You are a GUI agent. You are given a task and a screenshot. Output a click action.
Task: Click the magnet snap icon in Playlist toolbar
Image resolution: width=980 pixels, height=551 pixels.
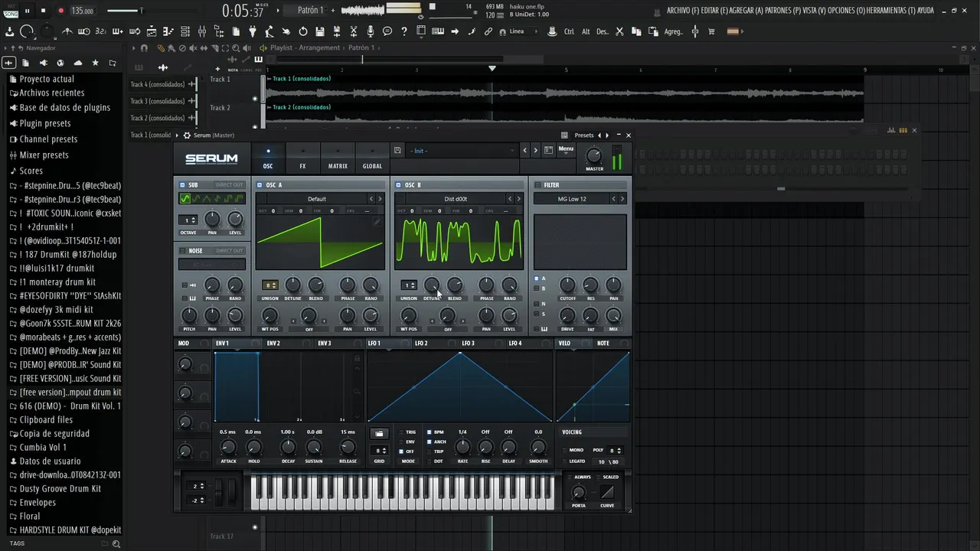(144, 47)
